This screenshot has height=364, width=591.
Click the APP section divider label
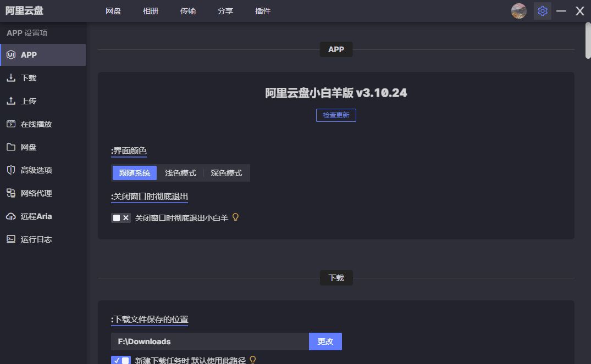(336, 49)
